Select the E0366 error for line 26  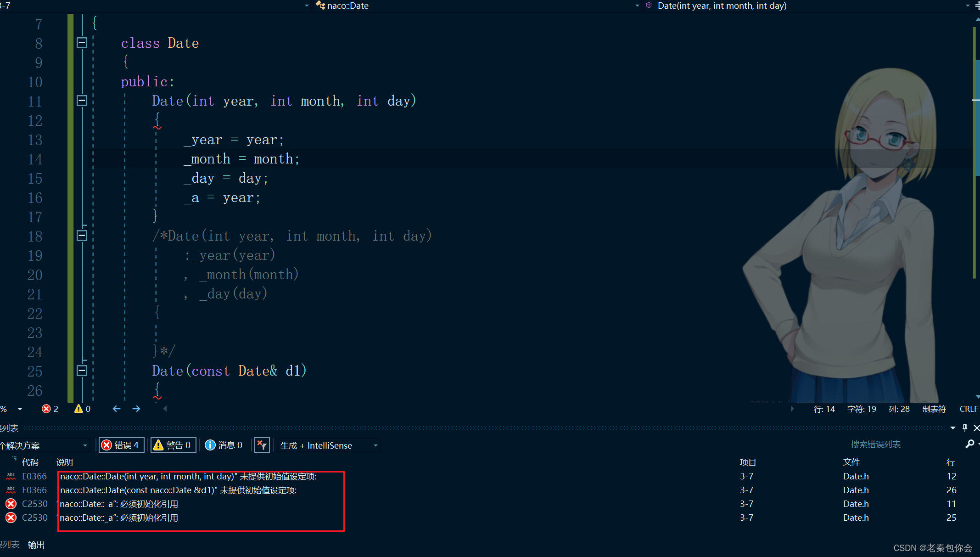click(x=490, y=490)
